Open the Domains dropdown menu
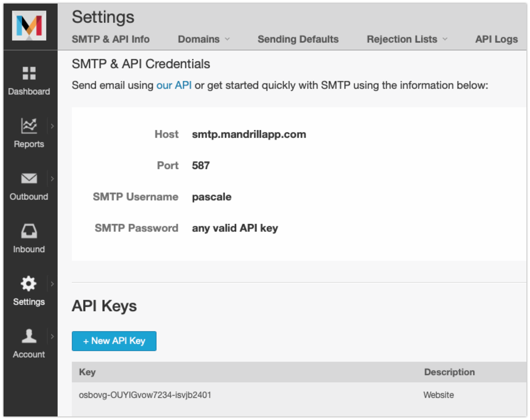The width and height of the screenshot is (530, 420). 204,39
